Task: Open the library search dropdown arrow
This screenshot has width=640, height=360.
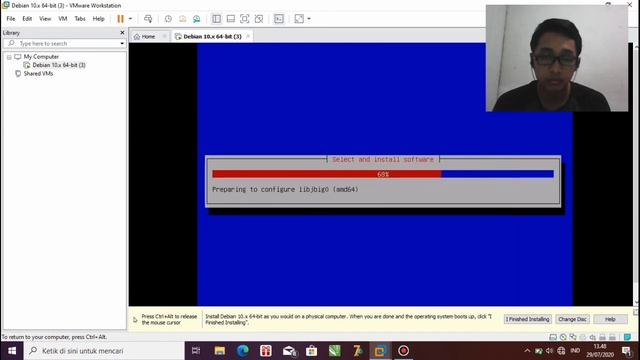Action: pos(122,43)
